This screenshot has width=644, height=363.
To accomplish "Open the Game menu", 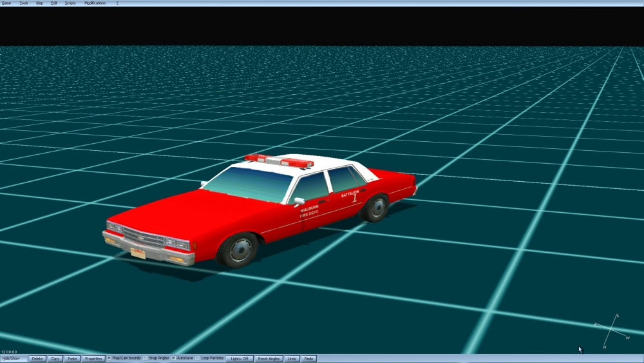I will click(x=6, y=3).
